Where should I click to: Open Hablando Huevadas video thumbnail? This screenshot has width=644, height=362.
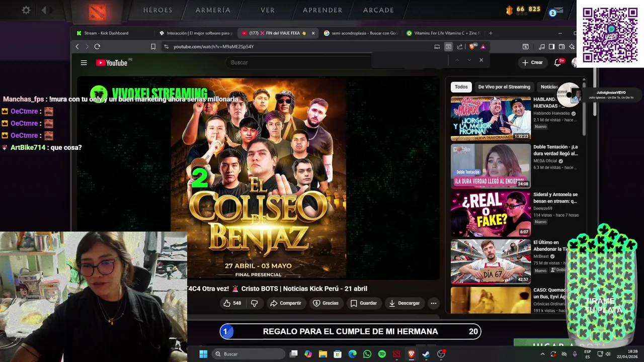pyautogui.click(x=491, y=118)
